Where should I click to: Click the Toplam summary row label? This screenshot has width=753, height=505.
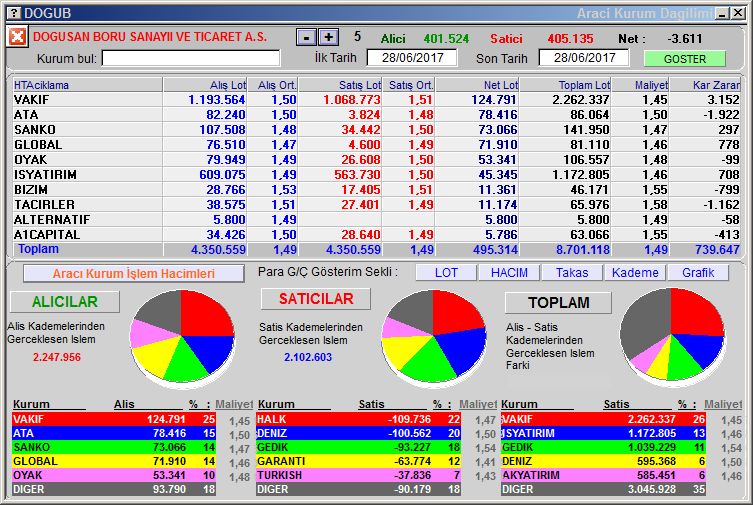click(x=38, y=249)
